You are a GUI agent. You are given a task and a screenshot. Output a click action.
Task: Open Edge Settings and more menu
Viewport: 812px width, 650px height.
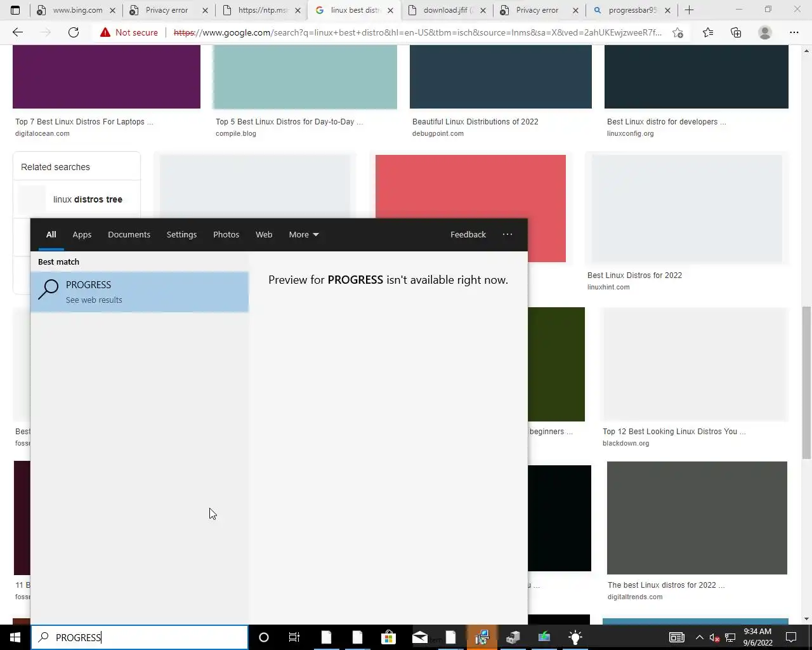click(794, 32)
